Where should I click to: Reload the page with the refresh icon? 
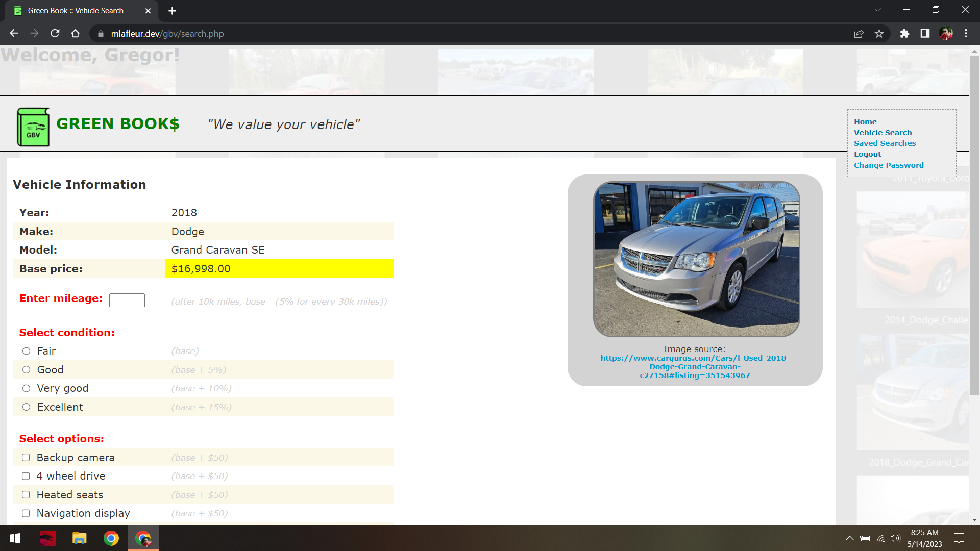(x=55, y=34)
